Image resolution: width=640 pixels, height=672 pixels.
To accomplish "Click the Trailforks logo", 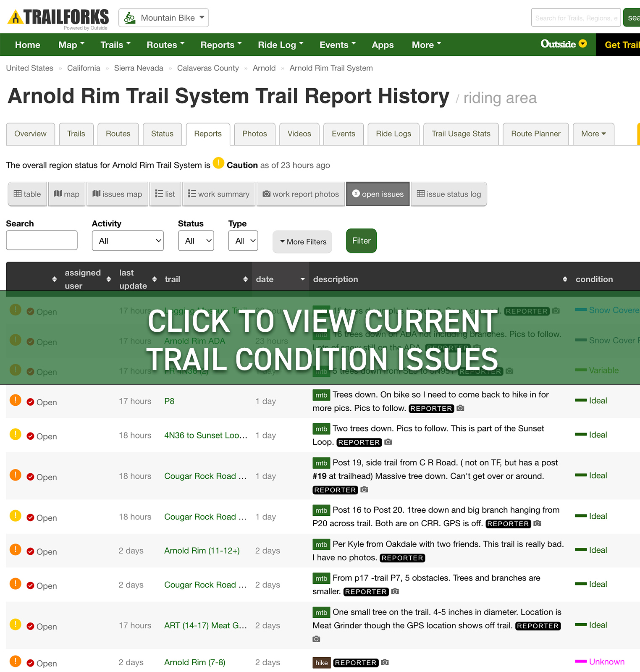I will 58,18.
